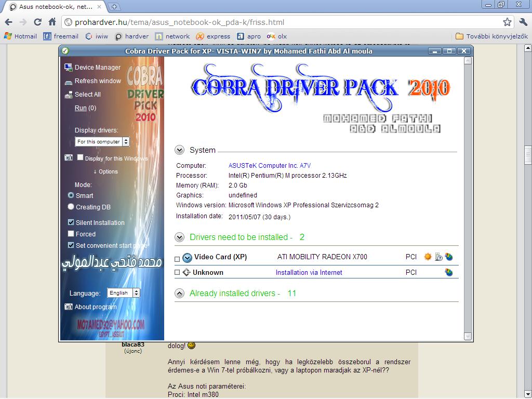The image size is (532, 399).
Task: Open the Display drivers dropdown
Action: click(x=102, y=141)
